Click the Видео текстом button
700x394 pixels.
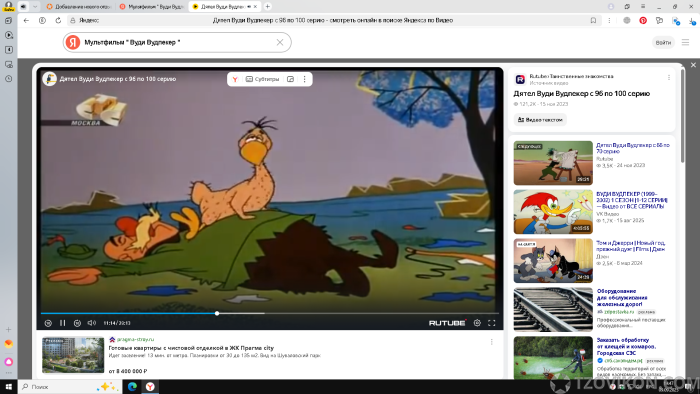click(x=540, y=120)
